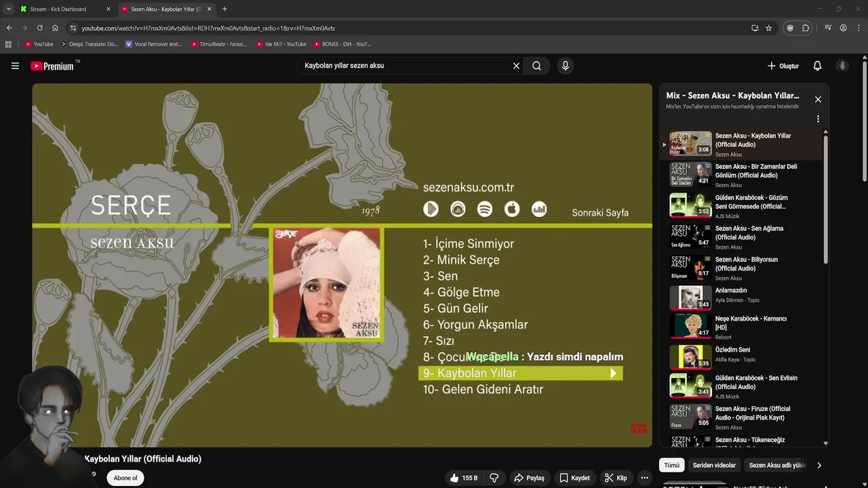Click the playlist panel scrollbar
The width and height of the screenshot is (868, 488).
pyautogui.click(x=825, y=200)
